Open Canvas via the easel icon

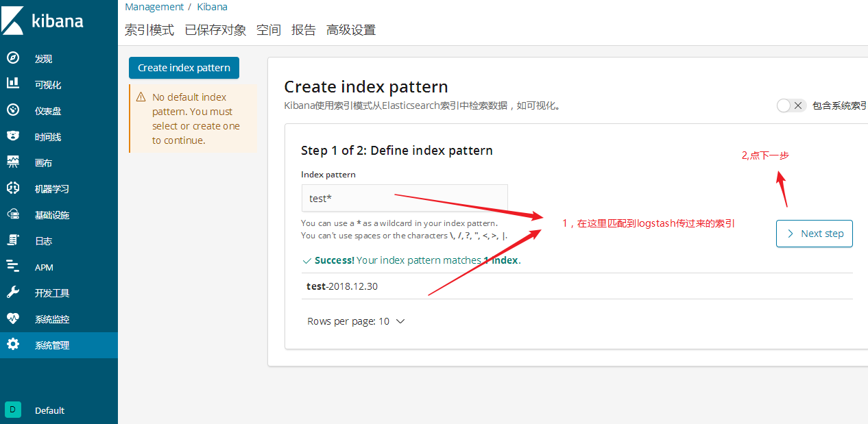(x=13, y=162)
